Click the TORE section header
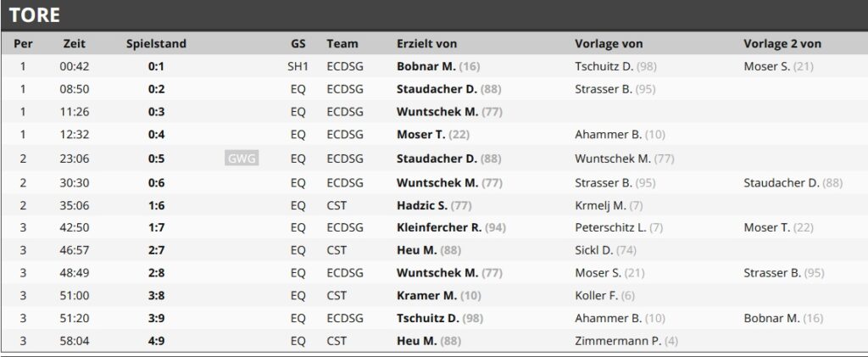 click(34, 14)
